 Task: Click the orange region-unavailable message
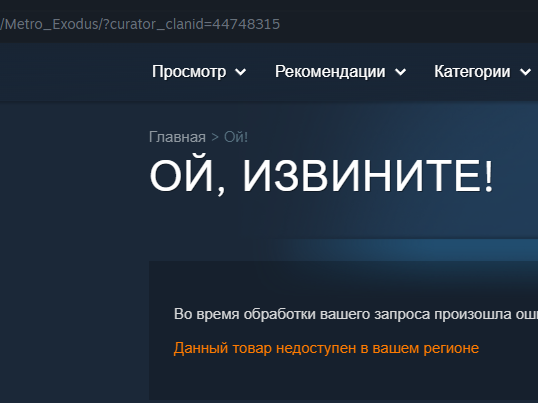point(326,348)
